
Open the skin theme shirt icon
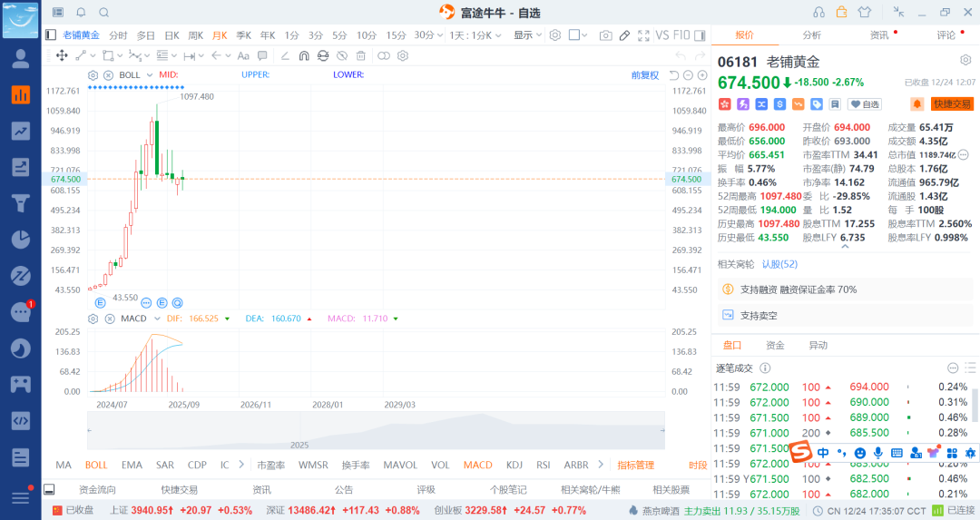click(865, 13)
